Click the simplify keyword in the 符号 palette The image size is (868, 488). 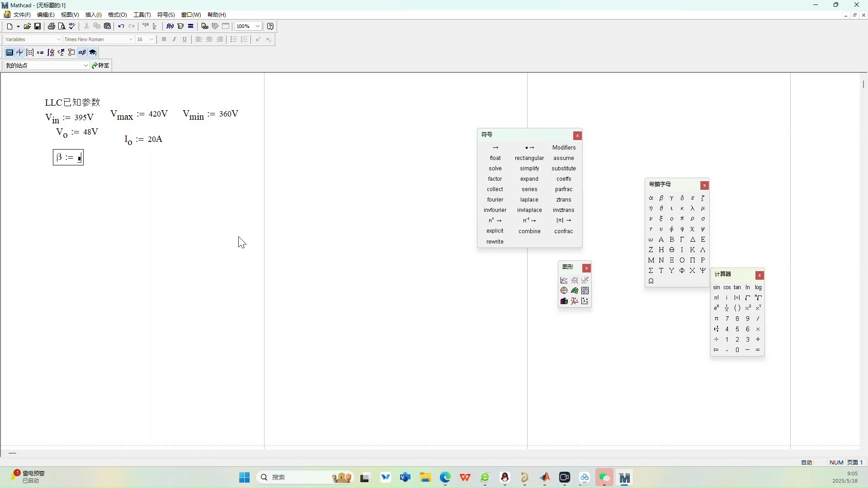click(x=529, y=168)
